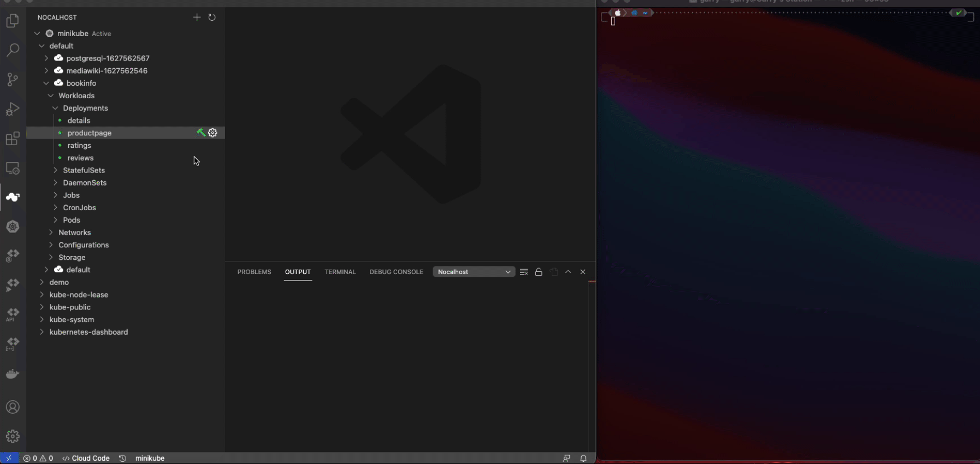Click the plus icon to add cluster
Screen dimensions: 980x464
tap(197, 17)
